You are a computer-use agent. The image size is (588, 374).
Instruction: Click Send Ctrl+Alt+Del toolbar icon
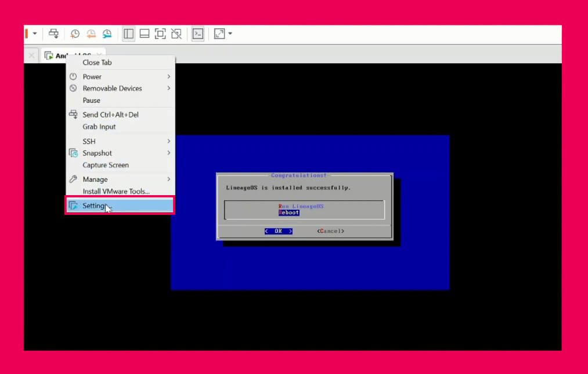[53, 34]
